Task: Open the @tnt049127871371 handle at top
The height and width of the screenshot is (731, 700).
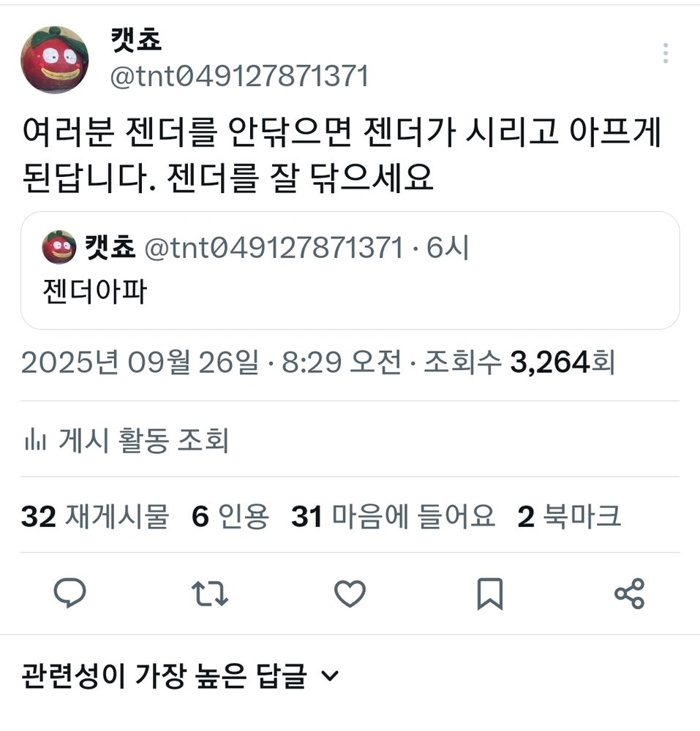Action: point(239,76)
